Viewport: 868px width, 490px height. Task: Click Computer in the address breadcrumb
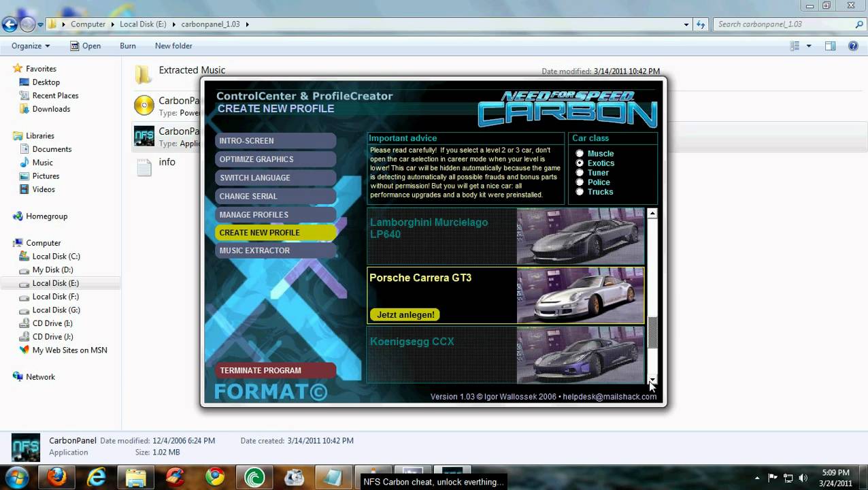(x=88, y=24)
